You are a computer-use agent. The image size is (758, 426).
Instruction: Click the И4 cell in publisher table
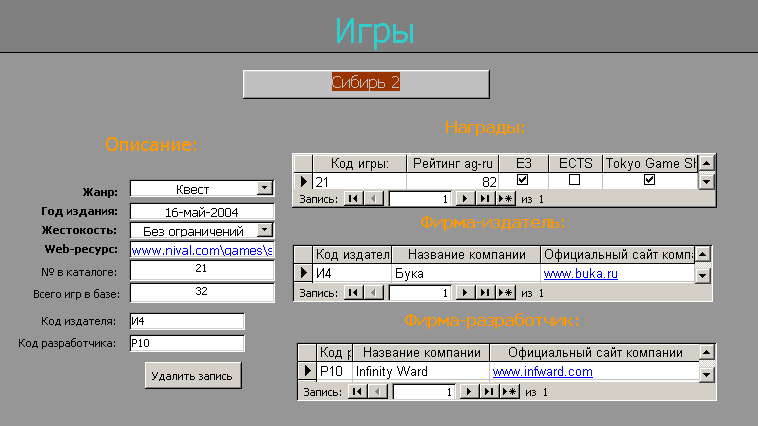pyautogui.click(x=352, y=273)
